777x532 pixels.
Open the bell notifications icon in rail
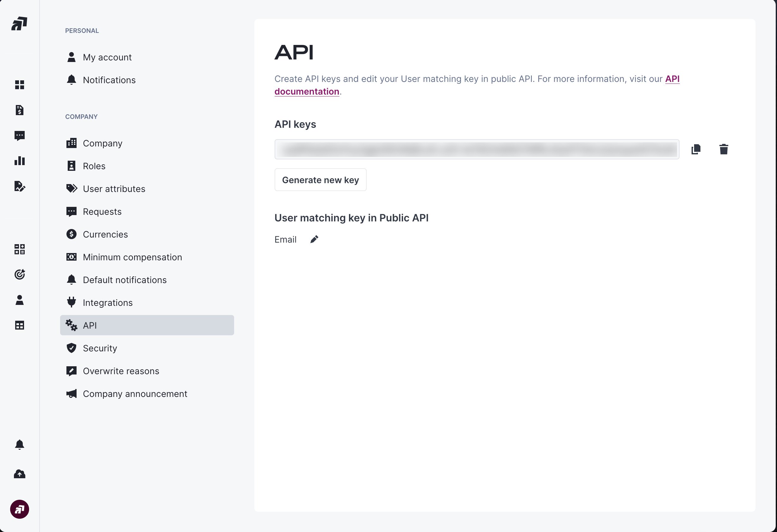coord(19,444)
